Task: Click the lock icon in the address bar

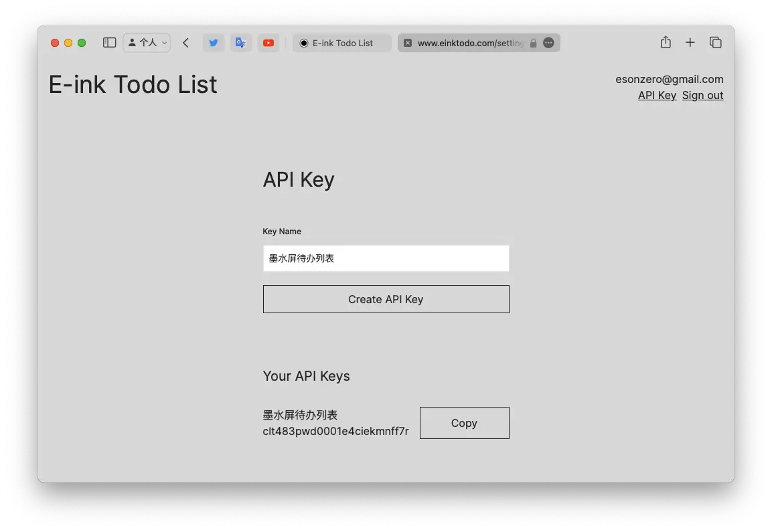Action: pyautogui.click(x=533, y=43)
